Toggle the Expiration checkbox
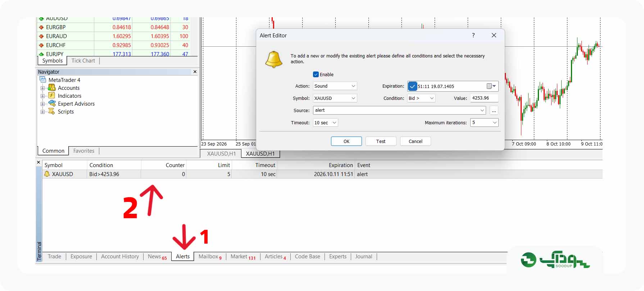Image resolution: width=644 pixels, height=291 pixels. (412, 86)
